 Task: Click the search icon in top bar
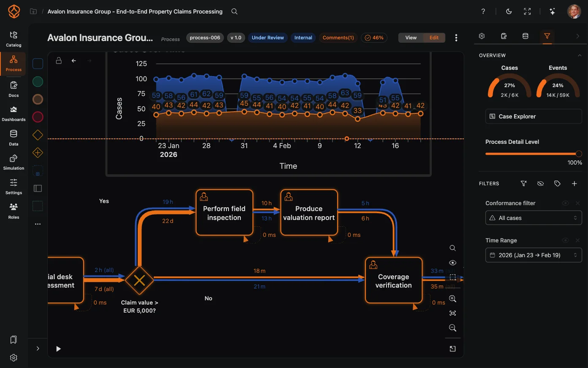tap(234, 11)
